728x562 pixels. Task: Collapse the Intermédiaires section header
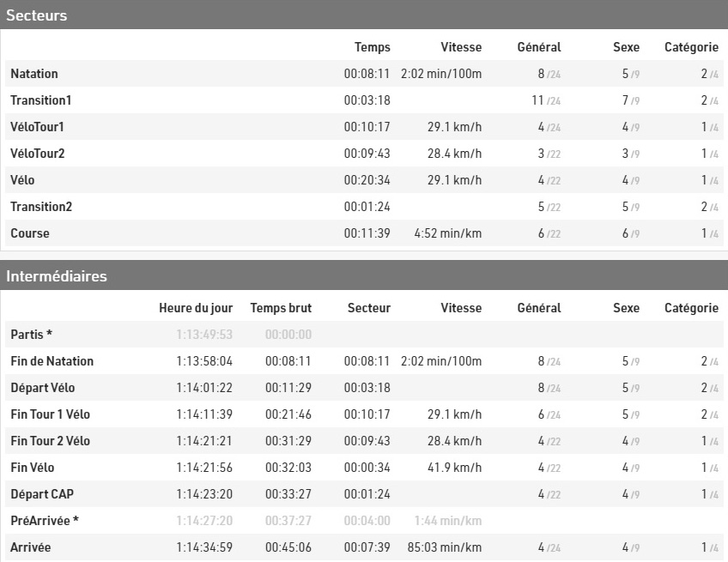coord(364,275)
